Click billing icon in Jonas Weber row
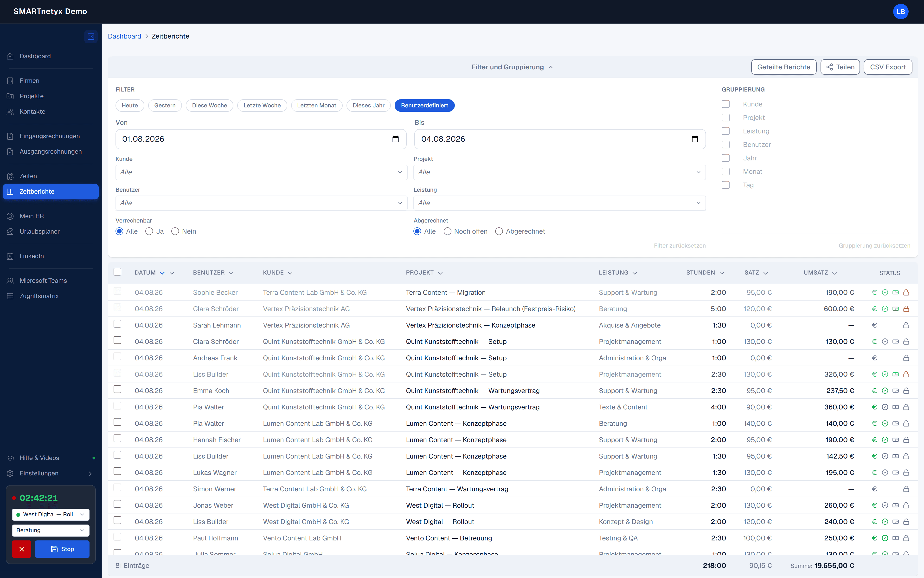 click(895, 505)
